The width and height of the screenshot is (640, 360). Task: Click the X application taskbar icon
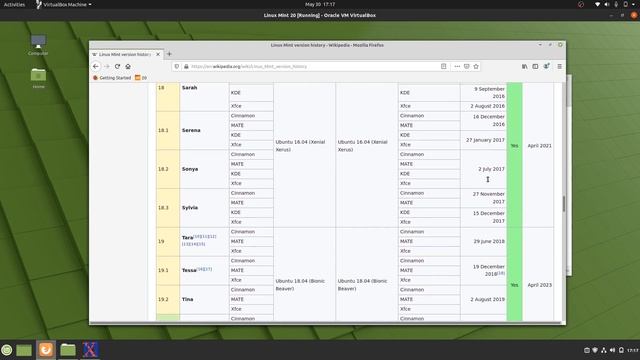90,350
